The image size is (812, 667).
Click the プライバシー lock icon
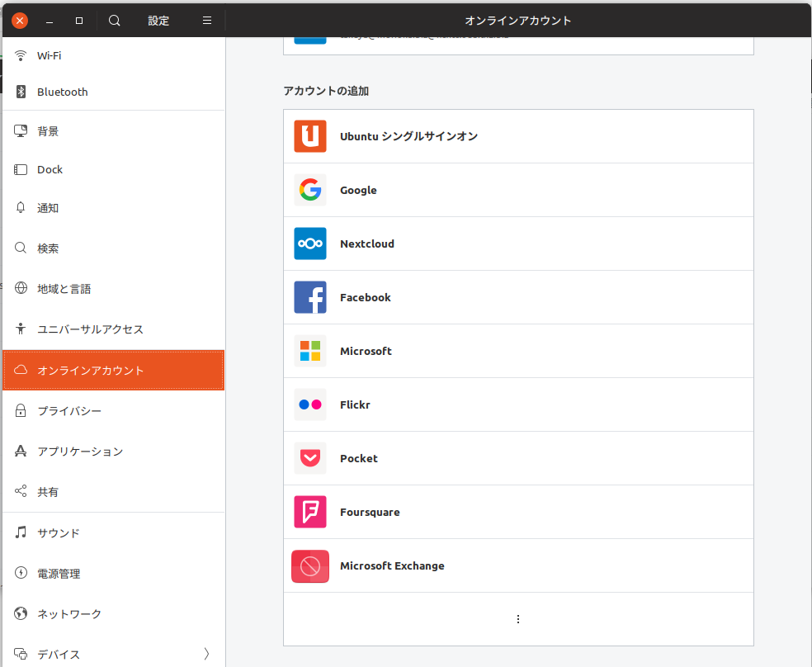click(21, 410)
